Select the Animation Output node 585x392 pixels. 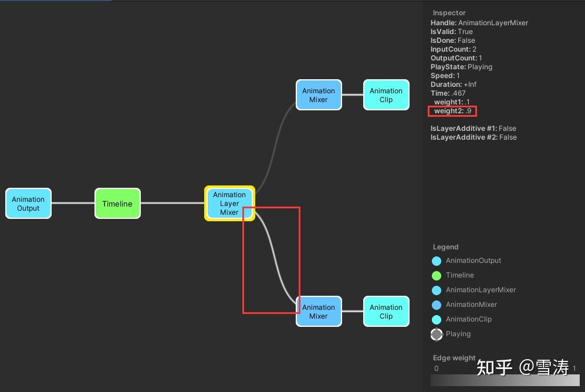pyautogui.click(x=28, y=203)
